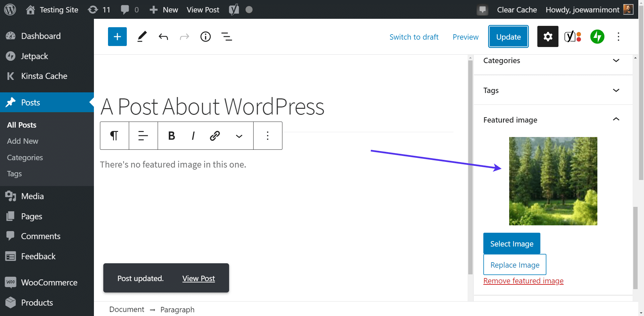Select the pencil Tools icon
Screen dimensions: 644x316
point(142,37)
